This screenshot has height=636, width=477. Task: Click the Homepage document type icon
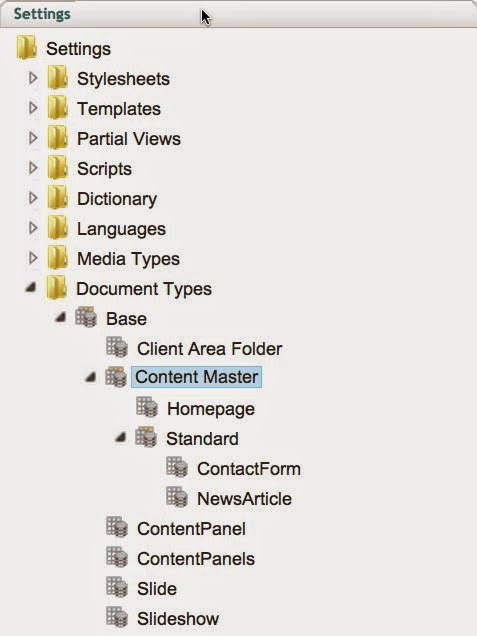pos(147,407)
